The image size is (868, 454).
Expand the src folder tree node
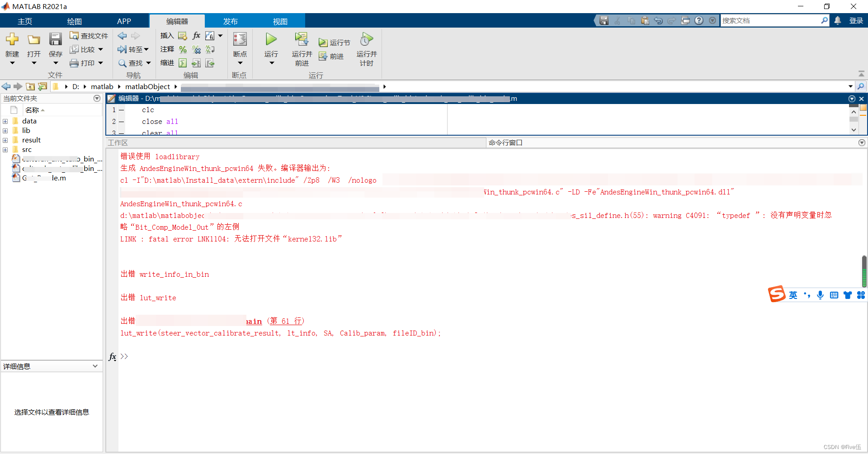pos(5,150)
